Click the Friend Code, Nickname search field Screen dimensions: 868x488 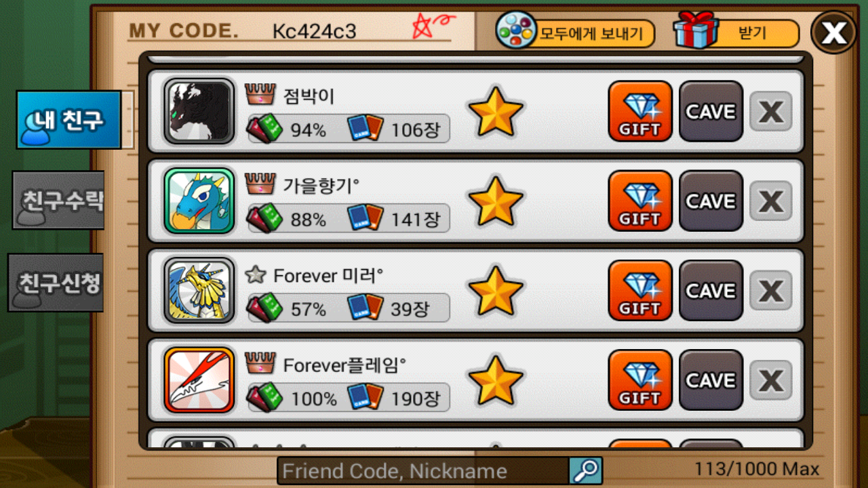tap(422, 470)
